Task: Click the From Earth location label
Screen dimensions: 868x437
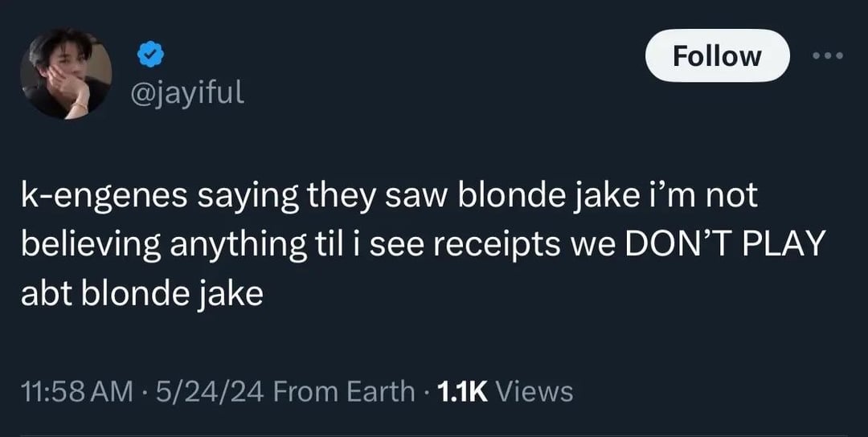Action: pos(344,392)
